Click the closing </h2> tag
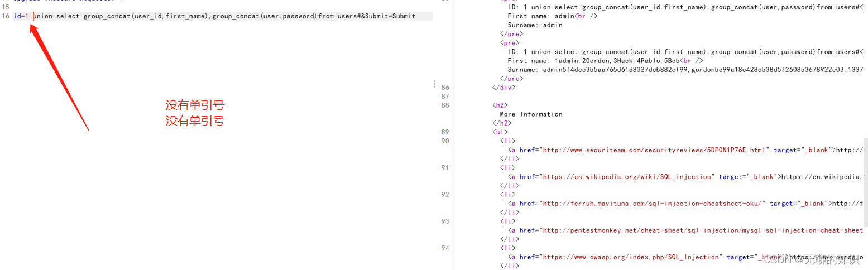The width and height of the screenshot is (868, 270). pos(501,123)
